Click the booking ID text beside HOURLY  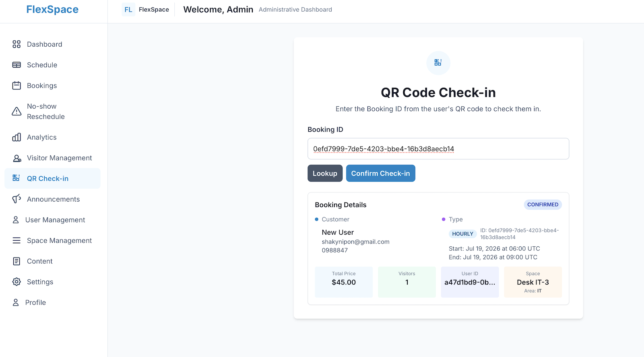click(519, 234)
